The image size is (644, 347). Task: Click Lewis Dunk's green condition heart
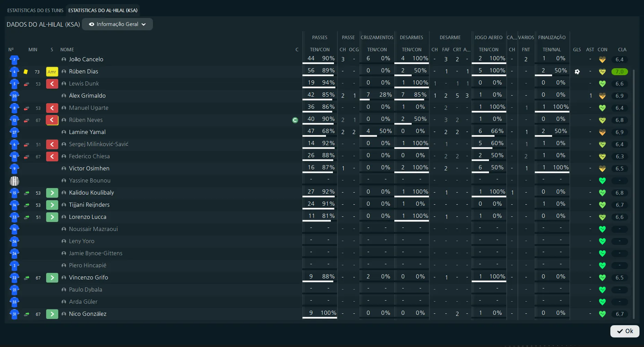[602, 84]
